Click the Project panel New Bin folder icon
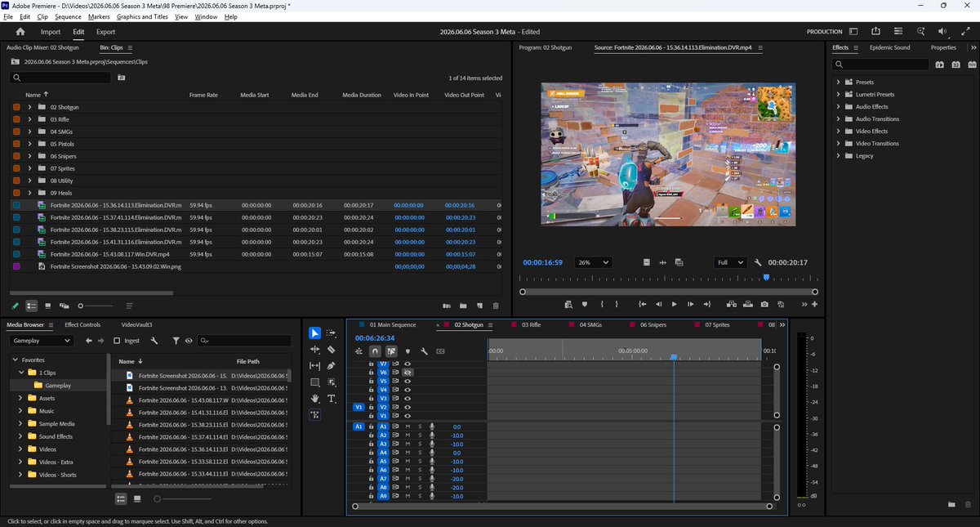Screen dimensions: 980x527 pyautogui.click(x=463, y=306)
